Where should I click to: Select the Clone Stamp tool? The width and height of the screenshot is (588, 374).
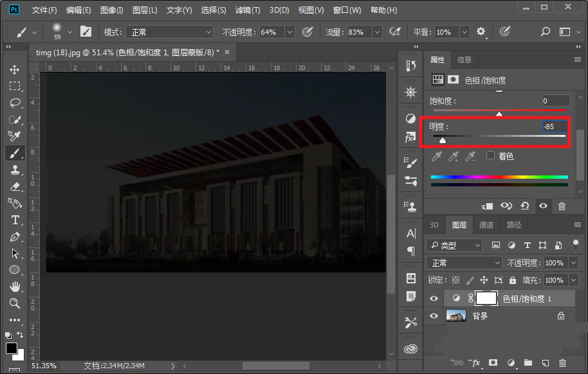(14, 170)
